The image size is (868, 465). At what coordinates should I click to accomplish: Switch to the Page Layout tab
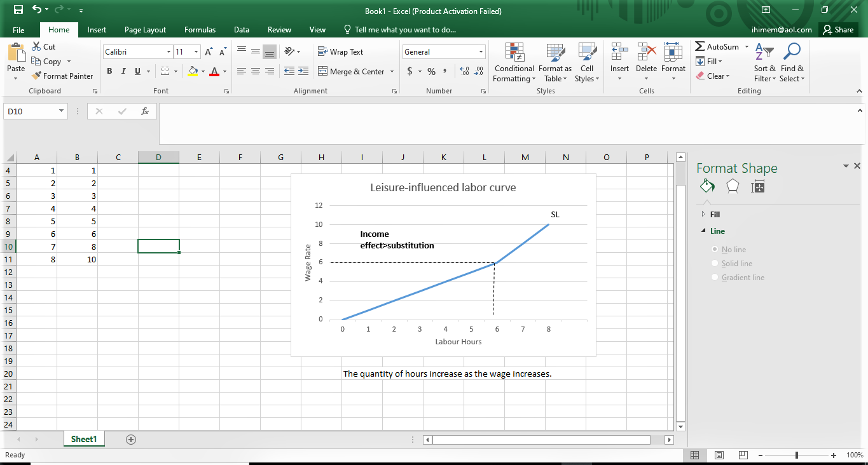point(145,30)
